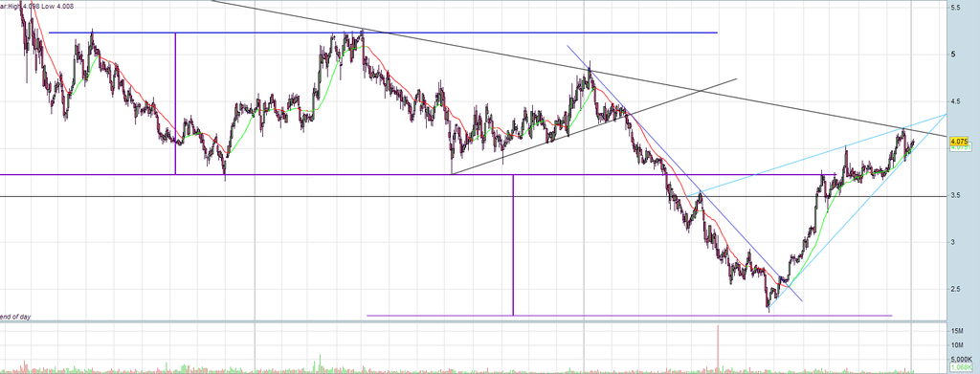Click the 2.5 price axis label
This screenshot has width=980, height=374.
[x=956, y=289]
